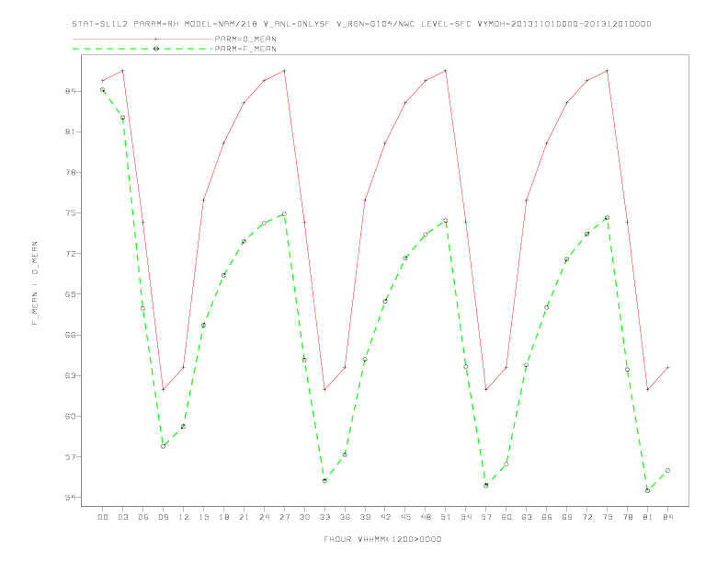Screen dimensions: 728x563
Task: Click x-axis forecast hour label 51
Action: point(446,517)
